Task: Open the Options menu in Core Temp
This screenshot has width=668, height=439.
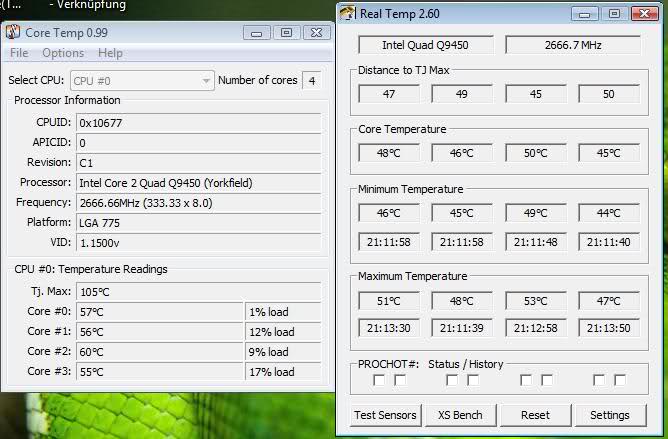Action: [63, 53]
